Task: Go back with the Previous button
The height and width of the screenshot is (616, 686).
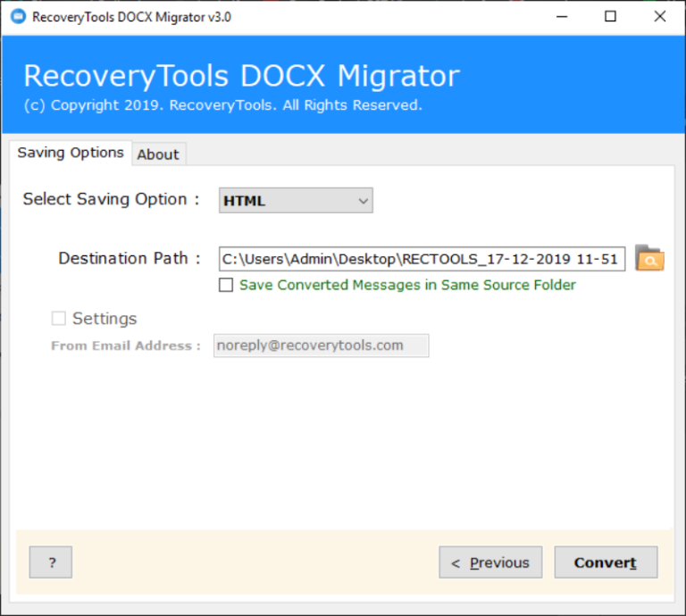Action: click(x=490, y=562)
